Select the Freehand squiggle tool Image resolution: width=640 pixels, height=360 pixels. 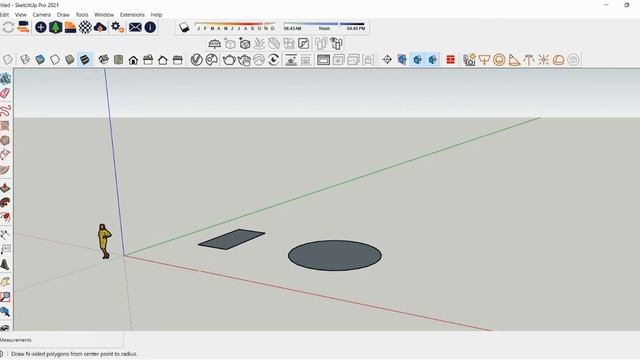5,110
